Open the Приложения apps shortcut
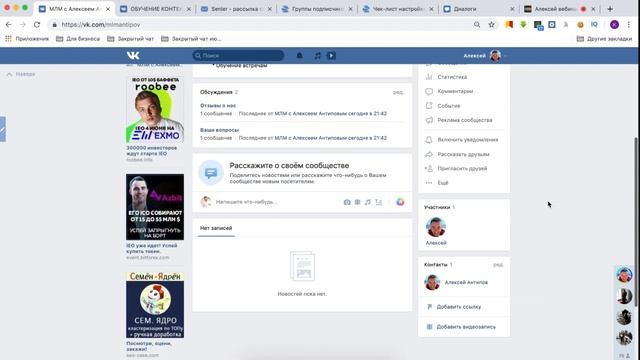The width and height of the screenshot is (640, 360). (27, 39)
